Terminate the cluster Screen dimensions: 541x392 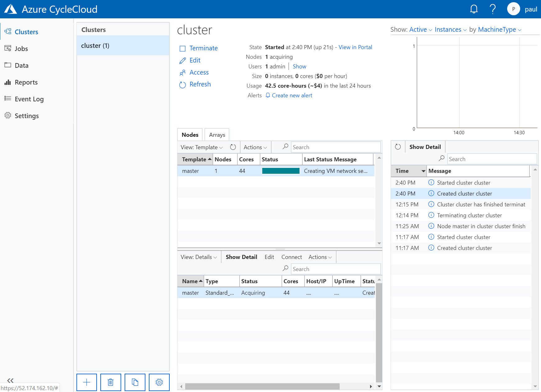198,48
